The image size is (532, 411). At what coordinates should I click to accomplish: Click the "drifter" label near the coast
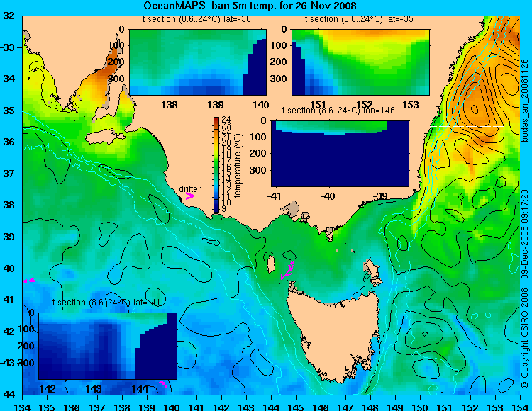[189, 188]
